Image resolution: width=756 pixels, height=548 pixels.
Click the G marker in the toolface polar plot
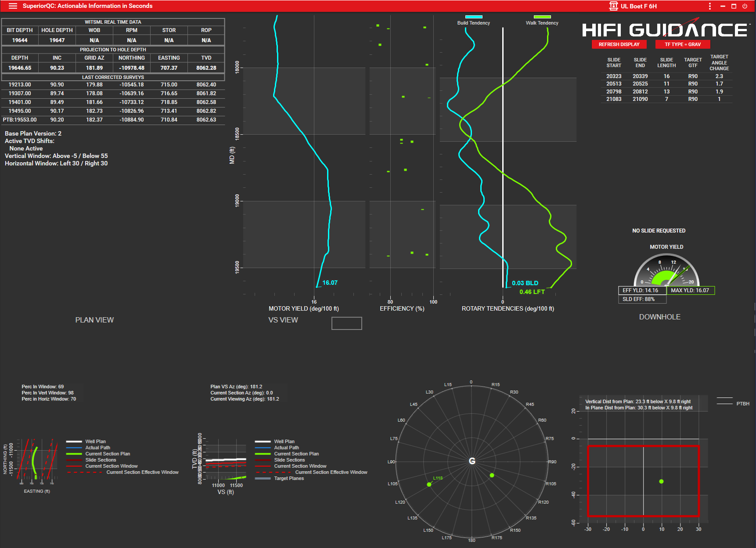472,462
